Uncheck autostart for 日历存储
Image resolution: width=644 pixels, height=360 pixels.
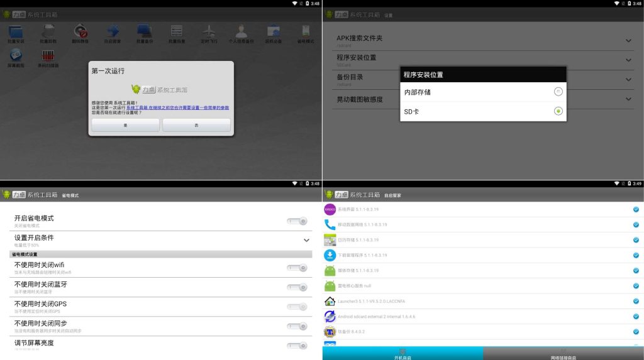[636, 240]
